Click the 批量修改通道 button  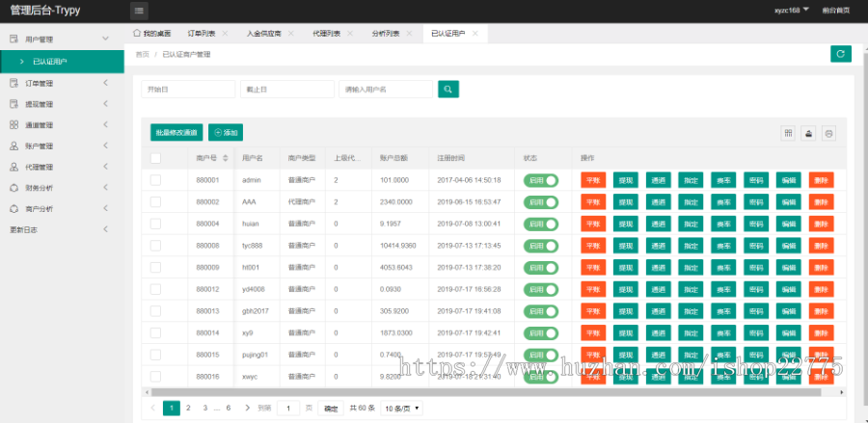click(177, 133)
